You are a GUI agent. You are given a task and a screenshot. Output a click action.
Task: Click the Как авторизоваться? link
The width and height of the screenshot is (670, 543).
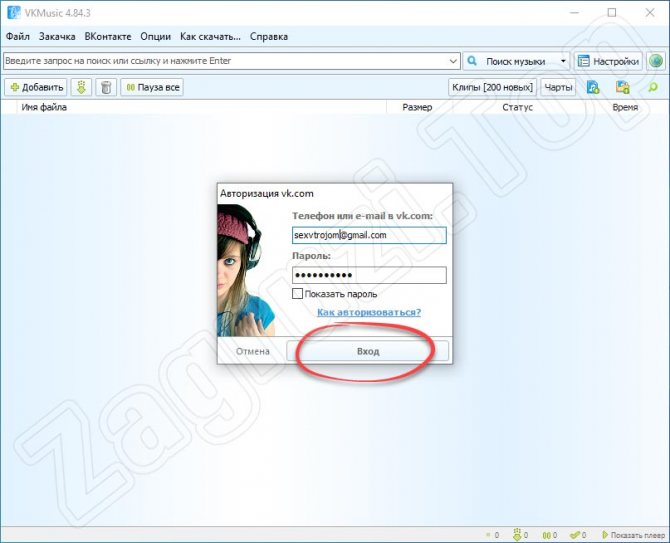368,313
